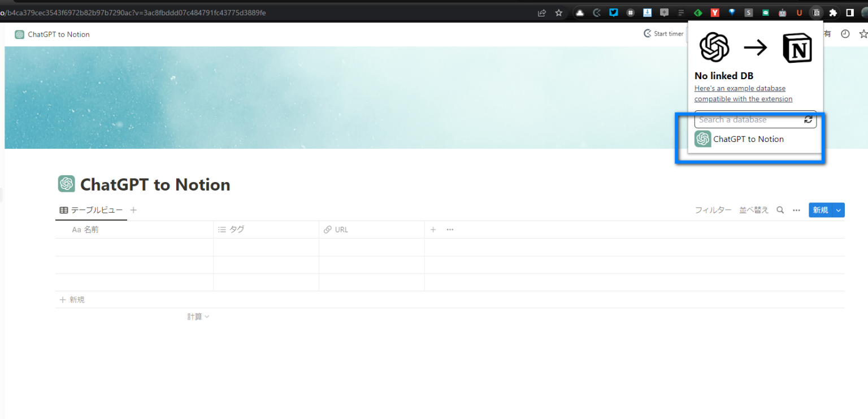The height and width of the screenshot is (419, 868).
Task: Toggle the Chrome side panel button
Action: point(849,12)
